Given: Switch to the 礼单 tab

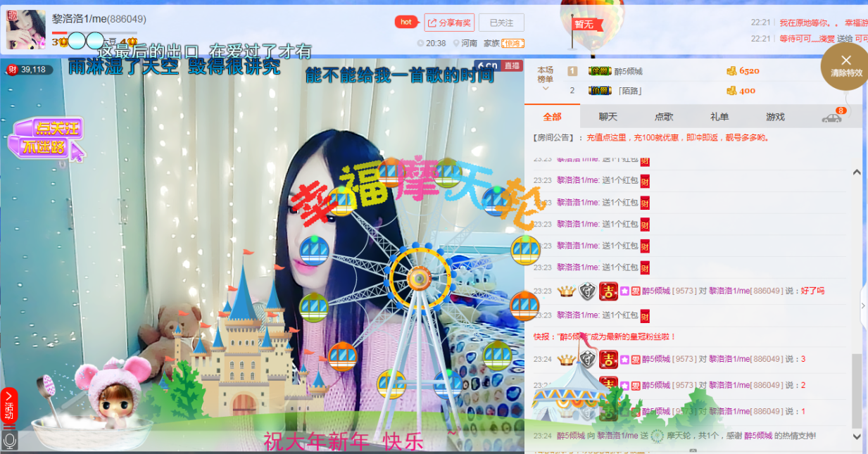Looking at the screenshot, I should [x=719, y=117].
